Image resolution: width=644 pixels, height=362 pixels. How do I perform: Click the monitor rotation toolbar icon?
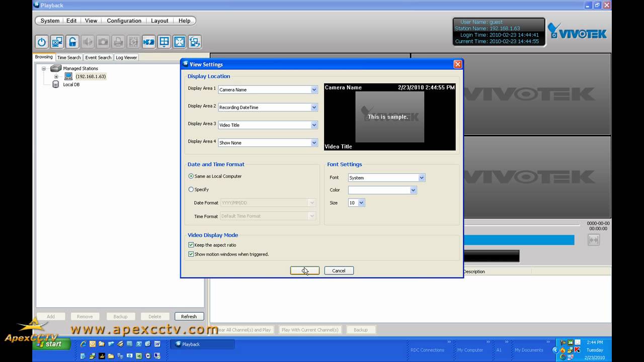tap(195, 42)
